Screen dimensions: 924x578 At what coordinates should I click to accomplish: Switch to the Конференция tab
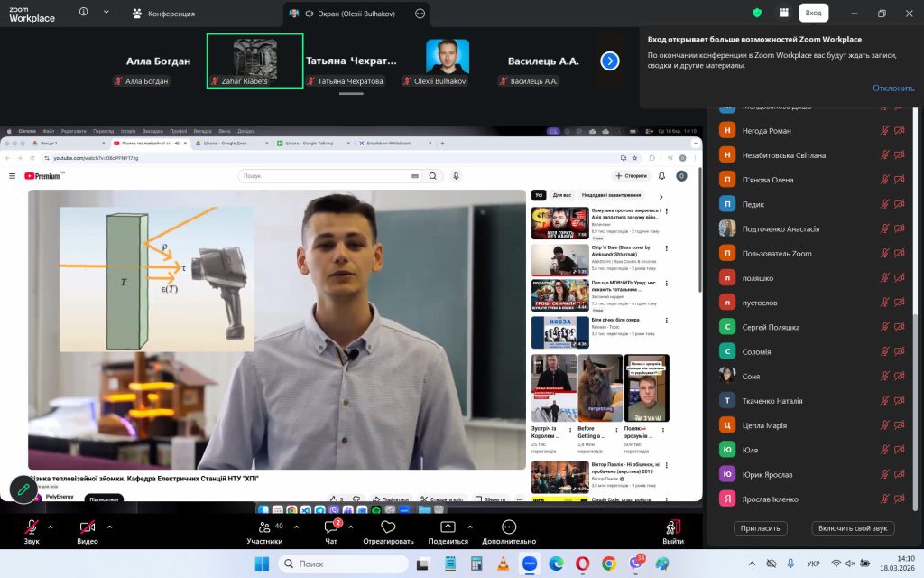[162, 14]
